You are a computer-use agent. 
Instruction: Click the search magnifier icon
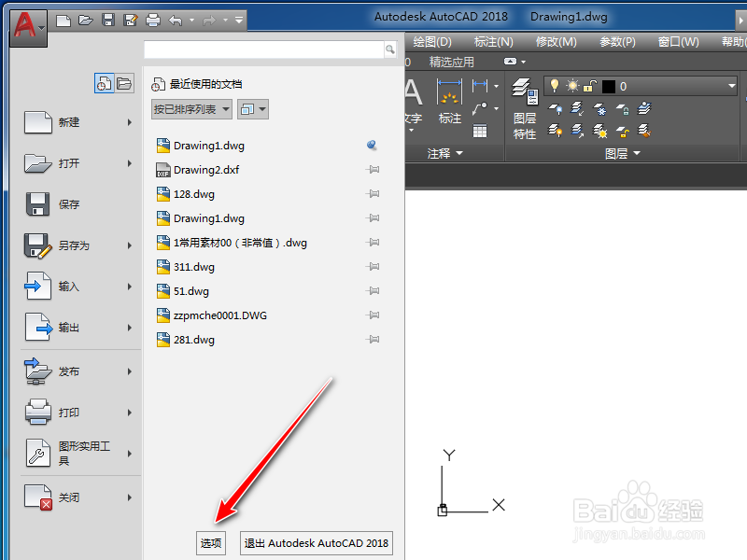389,49
